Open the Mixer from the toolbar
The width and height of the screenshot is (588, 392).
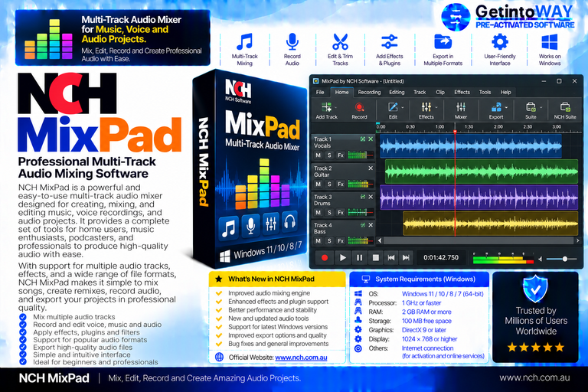click(461, 107)
